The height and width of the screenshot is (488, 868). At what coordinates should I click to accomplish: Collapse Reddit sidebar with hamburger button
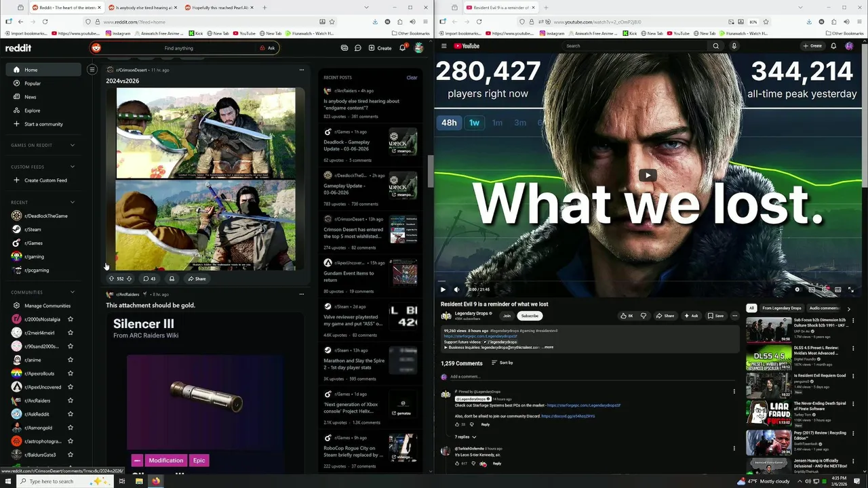(92, 69)
